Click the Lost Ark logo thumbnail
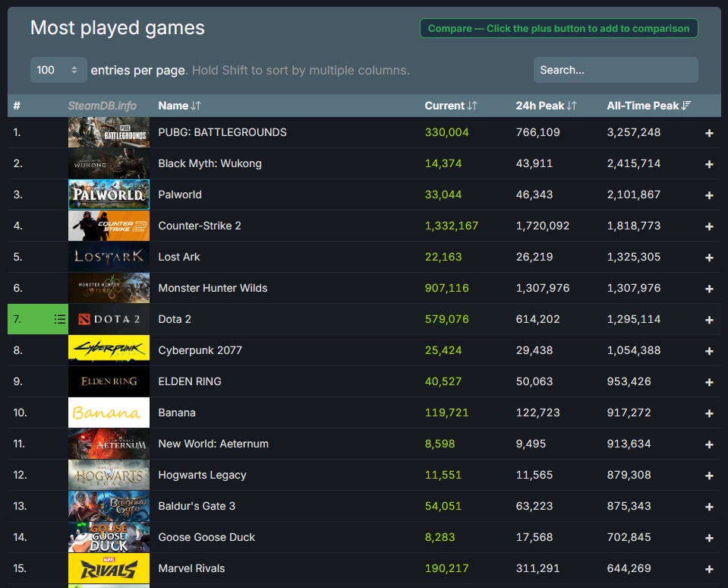The image size is (728, 588). pyautogui.click(x=109, y=257)
